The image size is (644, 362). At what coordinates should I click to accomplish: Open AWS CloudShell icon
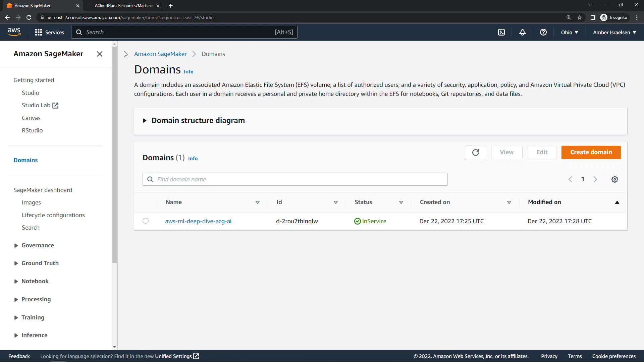pyautogui.click(x=501, y=32)
